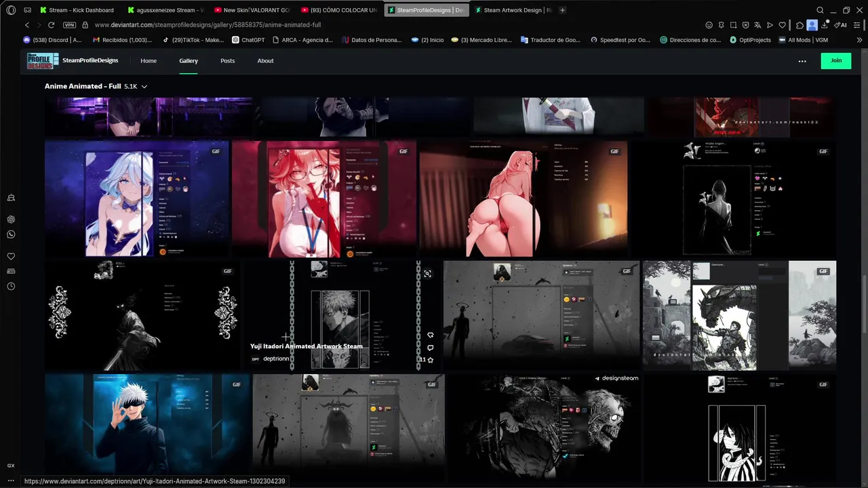Open sidebar player/cleaner icon above ChatGPT

(x=11, y=197)
